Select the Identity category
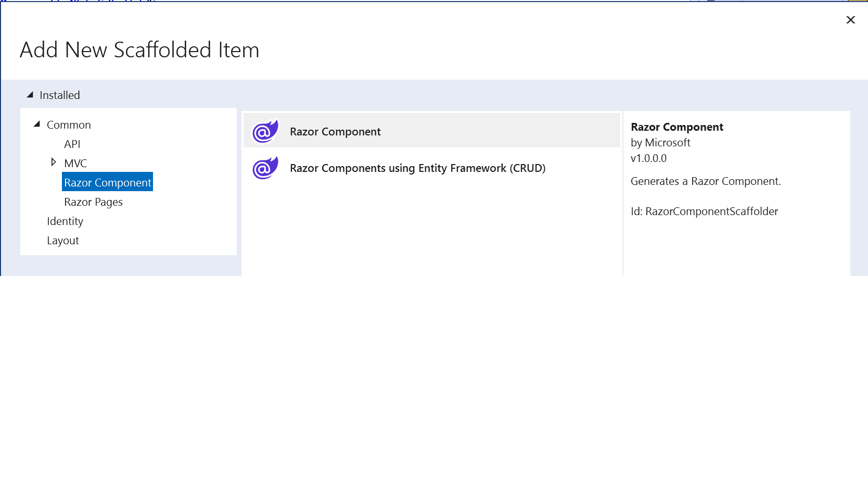868x500 pixels. click(65, 221)
